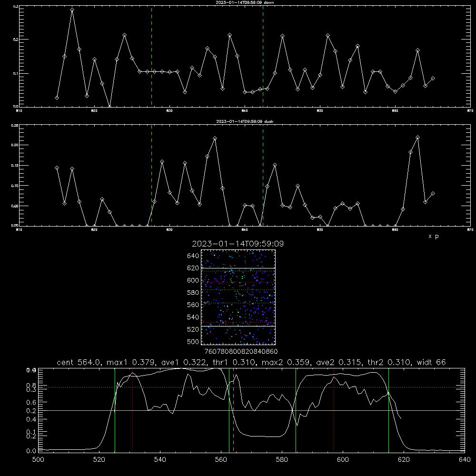The image size is (476, 476).
Task: Click the 'x p' axis label below the dusk plot
Action: [x=434, y=236]
